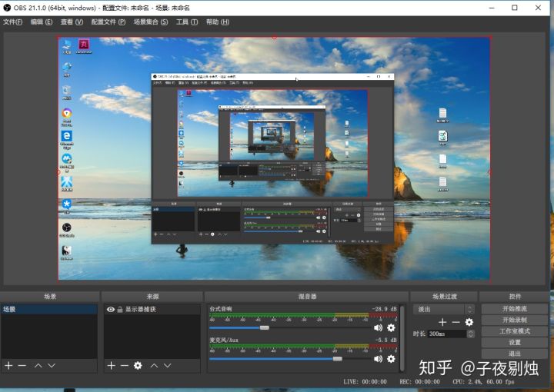
Task: Open source properties gear icon
Action: coord(138,366)
